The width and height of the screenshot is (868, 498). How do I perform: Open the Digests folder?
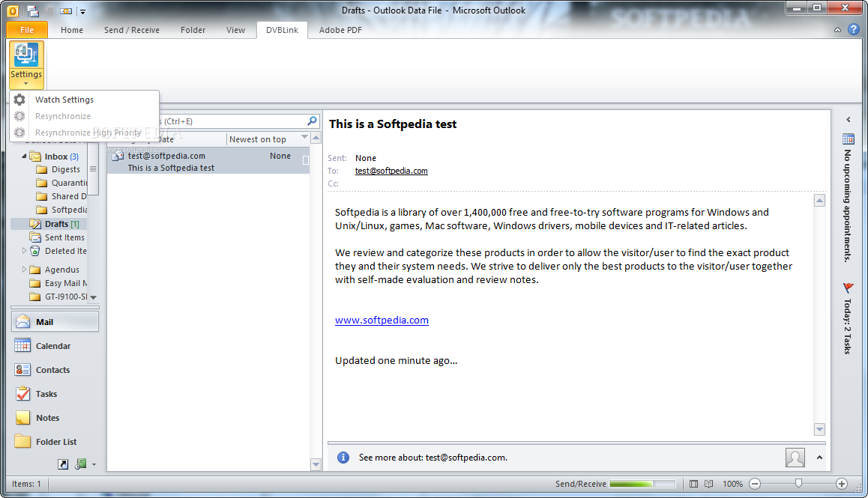point(66,169)
